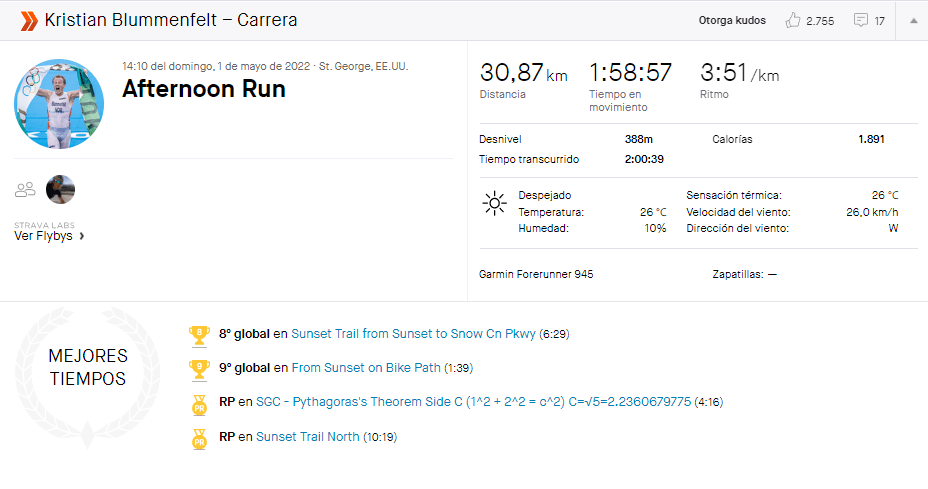Give kudos with the thumbs-up icon

click(792, 20)
